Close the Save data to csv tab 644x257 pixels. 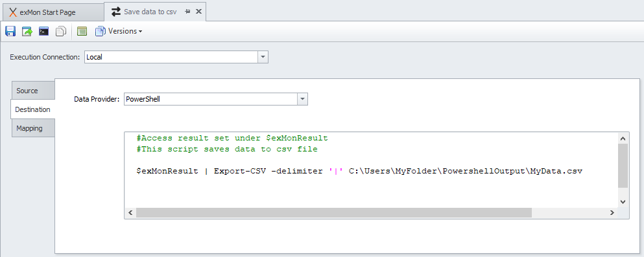pyautogui.click(x=198, y=12)
